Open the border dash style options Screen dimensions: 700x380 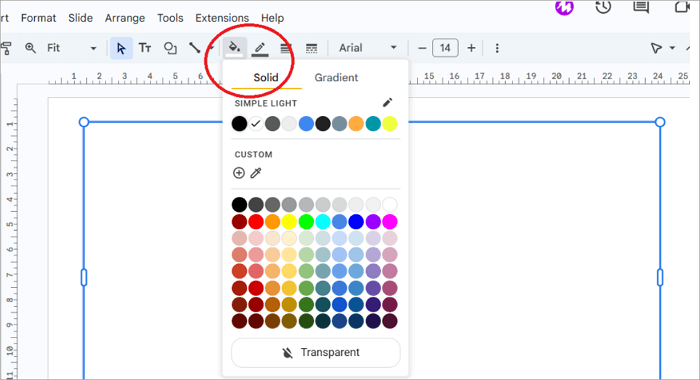(312, 48)
